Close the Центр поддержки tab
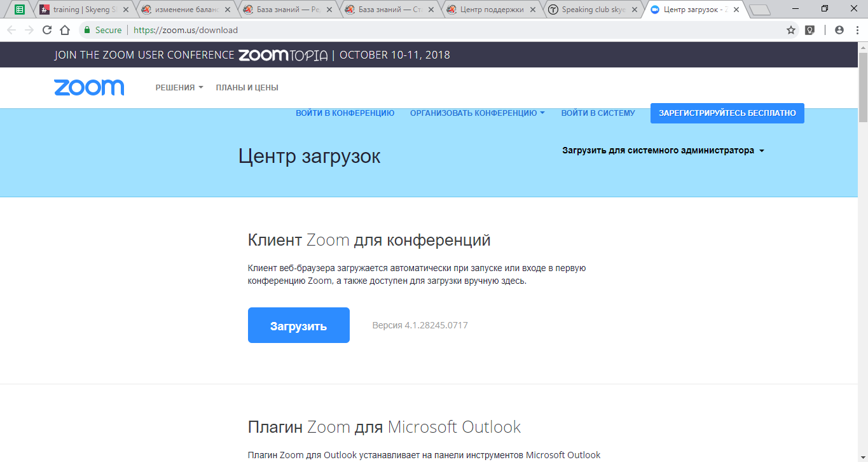Screen dimensions: 868x462 pyautogui.click(x=533, y=10)
